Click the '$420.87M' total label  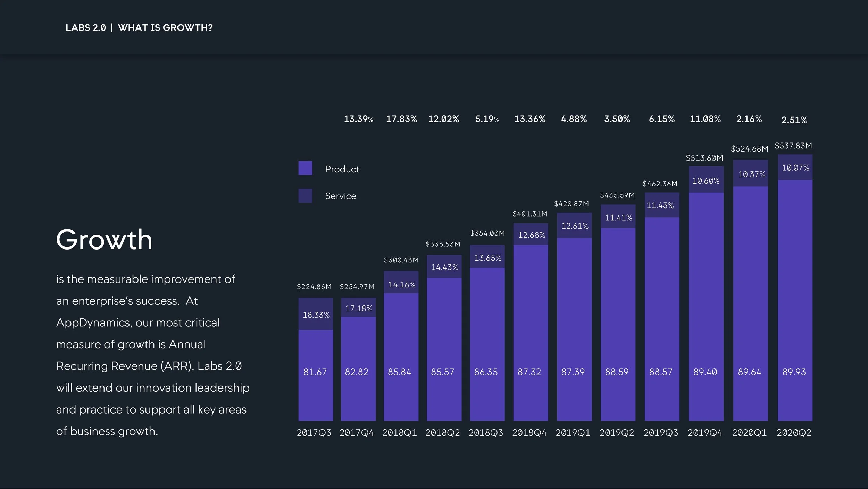tap(571, 204)
